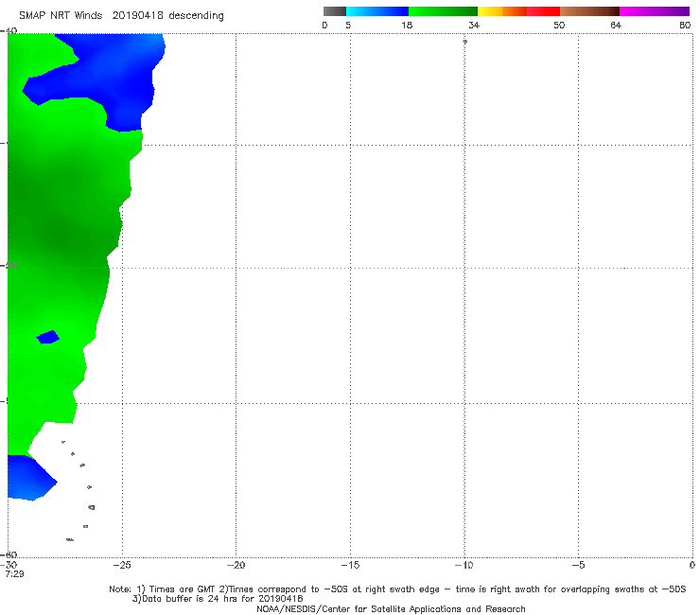Click the small blue patch inside green swath

tap(47, 337)
